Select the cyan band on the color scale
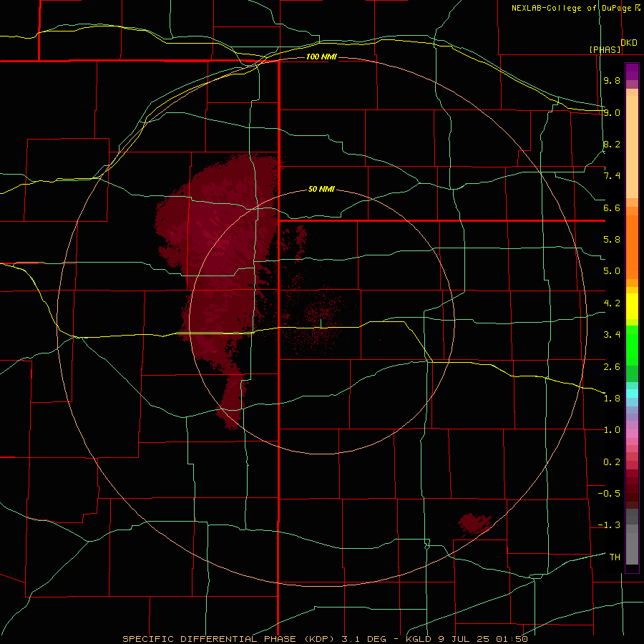This screenshot has height=644, width=644. click(x=632, y=393)
